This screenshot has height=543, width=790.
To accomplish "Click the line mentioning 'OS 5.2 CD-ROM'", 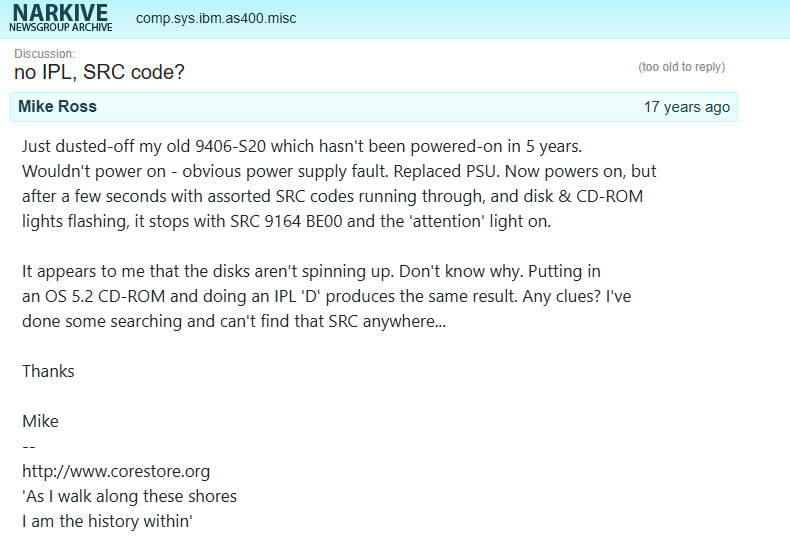I will pos(326,296).
